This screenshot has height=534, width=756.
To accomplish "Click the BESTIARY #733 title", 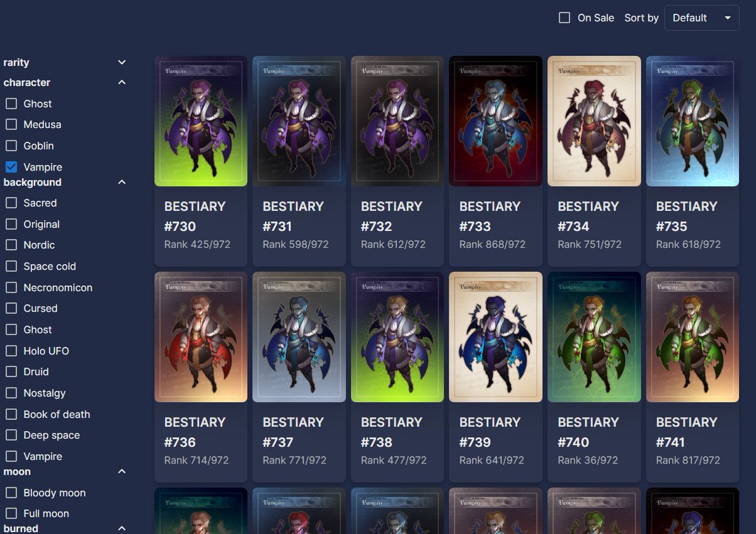I will click(490, 216).
